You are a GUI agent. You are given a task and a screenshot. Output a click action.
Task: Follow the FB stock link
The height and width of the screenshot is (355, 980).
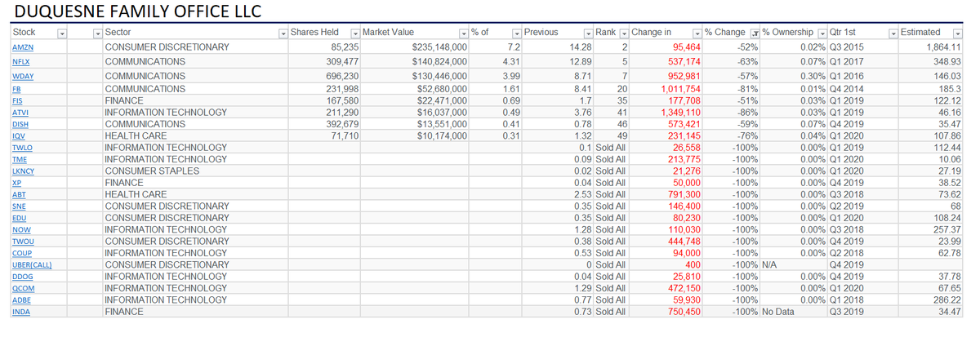pos(16,88)
